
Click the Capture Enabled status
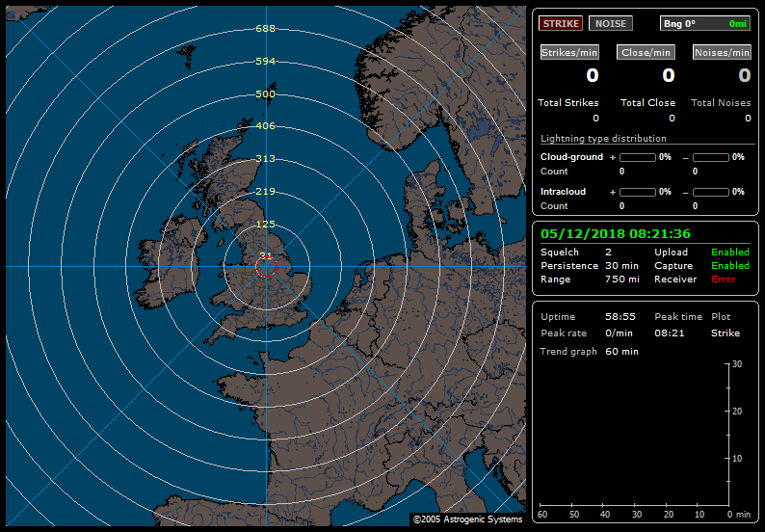[730, 265]
